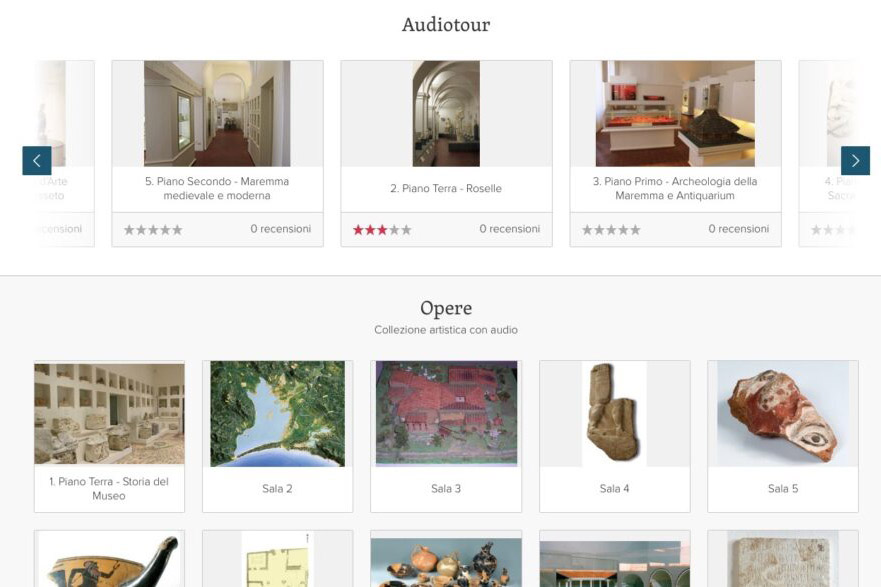Open the 'Sala 3' label
Image resolution: width=881 pixels, height=587 pixels.
[446, 488]
